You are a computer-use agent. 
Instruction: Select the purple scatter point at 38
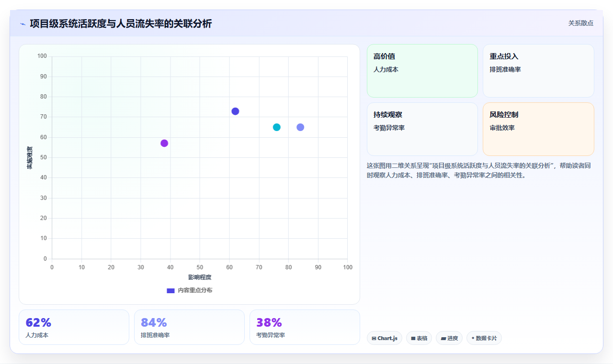coord(164,143)
